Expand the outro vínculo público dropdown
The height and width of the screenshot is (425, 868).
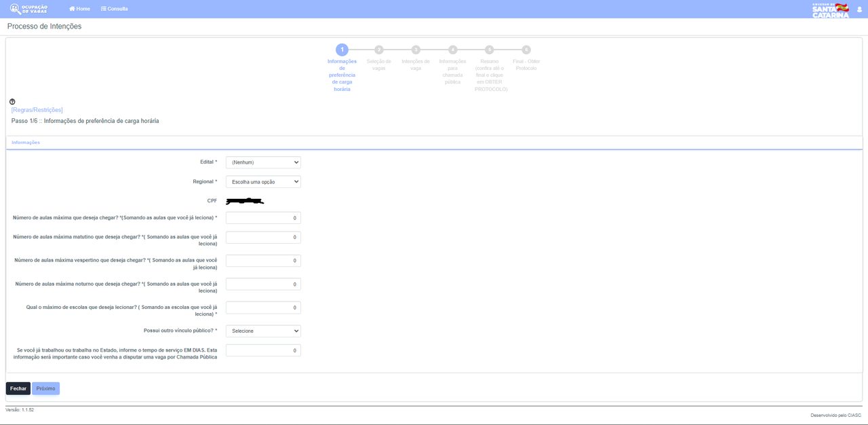click(x=263, y=331)
